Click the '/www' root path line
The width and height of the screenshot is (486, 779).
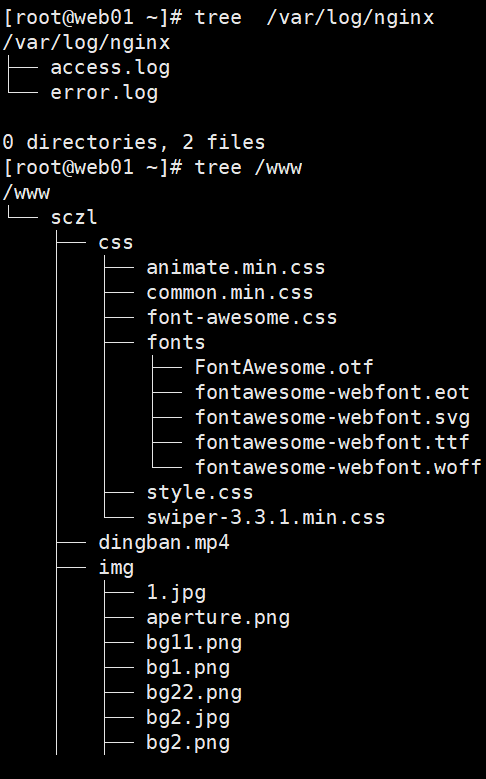point(27,192)
